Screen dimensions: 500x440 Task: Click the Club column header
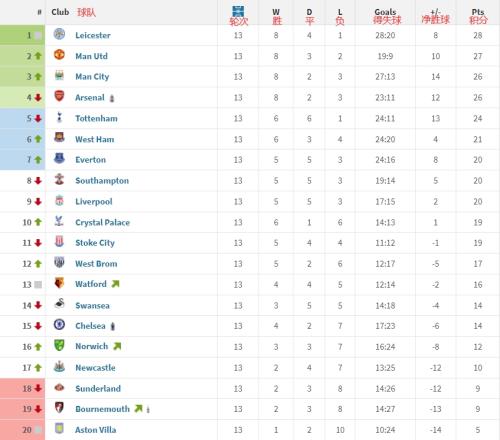pos(60,12)
